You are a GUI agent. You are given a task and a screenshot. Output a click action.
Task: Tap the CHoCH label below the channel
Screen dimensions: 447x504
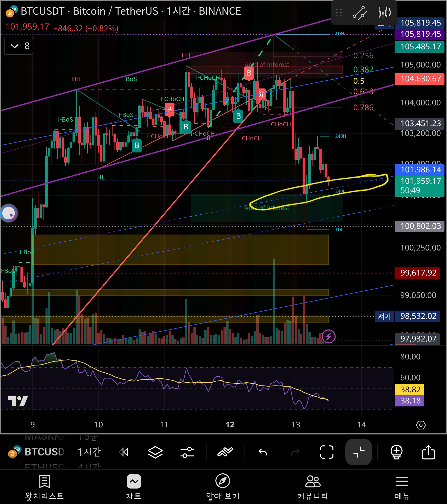pos(252,138)
